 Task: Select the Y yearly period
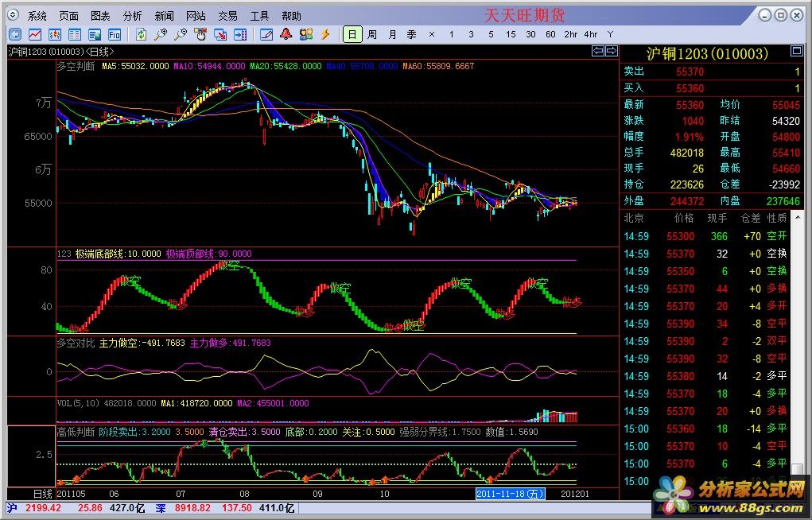pos(610,34)
